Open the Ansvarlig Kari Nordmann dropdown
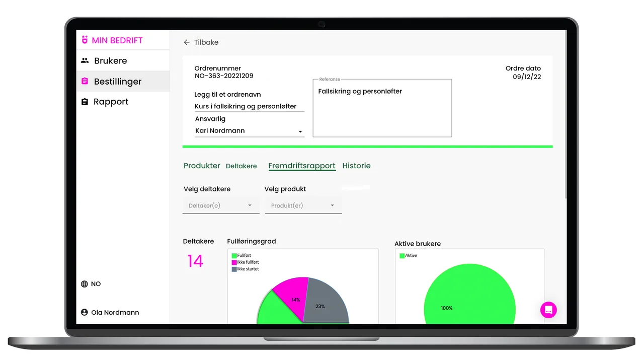This screenshot has height=358, width=644. click(x=250, y=131)
